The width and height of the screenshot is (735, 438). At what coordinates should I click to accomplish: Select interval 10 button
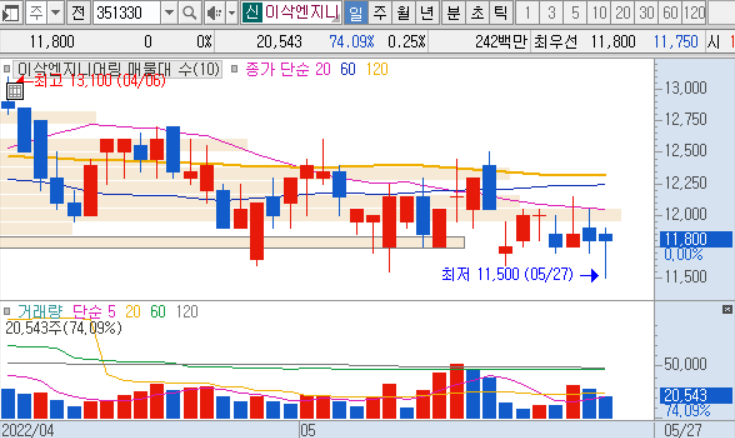pos(599,13)
